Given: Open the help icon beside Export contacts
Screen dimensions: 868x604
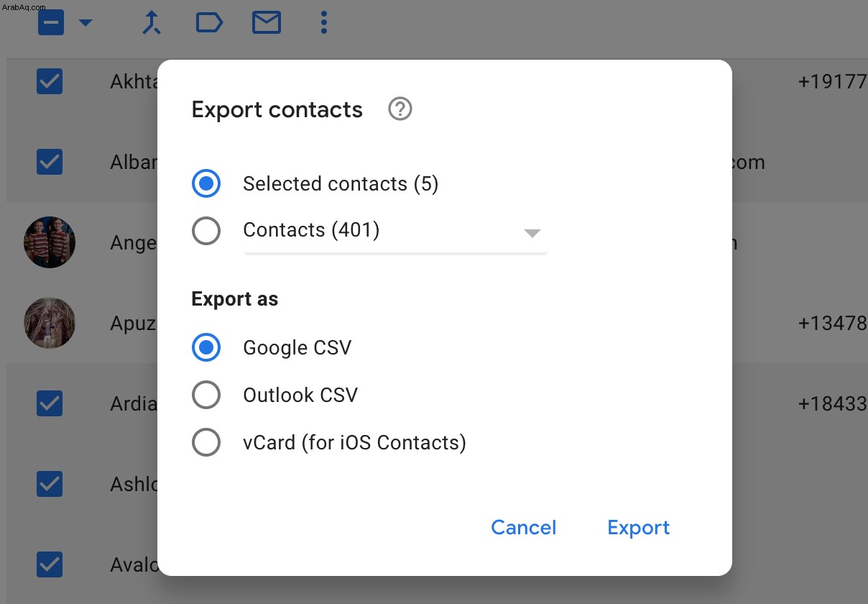Looking at the screenshot, I should tap(400, 109).
